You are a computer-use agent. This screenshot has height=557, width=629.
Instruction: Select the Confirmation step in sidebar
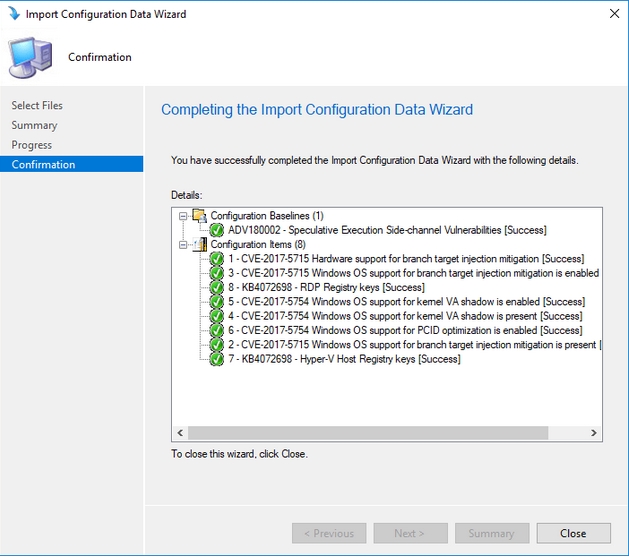(x=43, y=165)
